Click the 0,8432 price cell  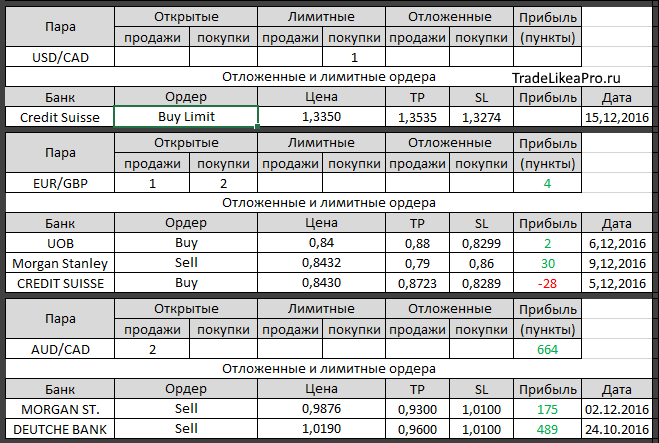tap(322, 263)
